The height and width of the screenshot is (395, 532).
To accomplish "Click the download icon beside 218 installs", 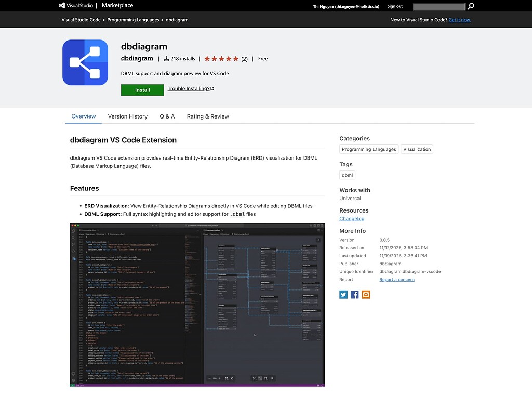I will pyautogui.click(x=166, y=58).
